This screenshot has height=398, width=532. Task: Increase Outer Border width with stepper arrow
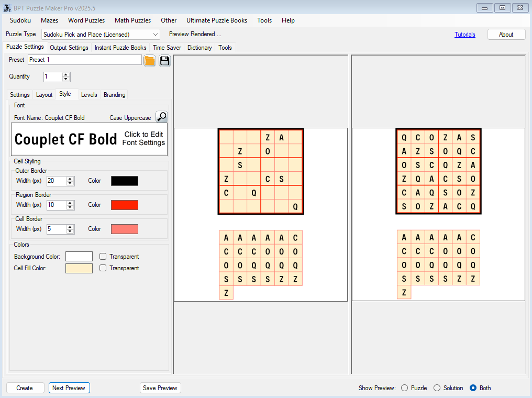[x=70, y=178]
